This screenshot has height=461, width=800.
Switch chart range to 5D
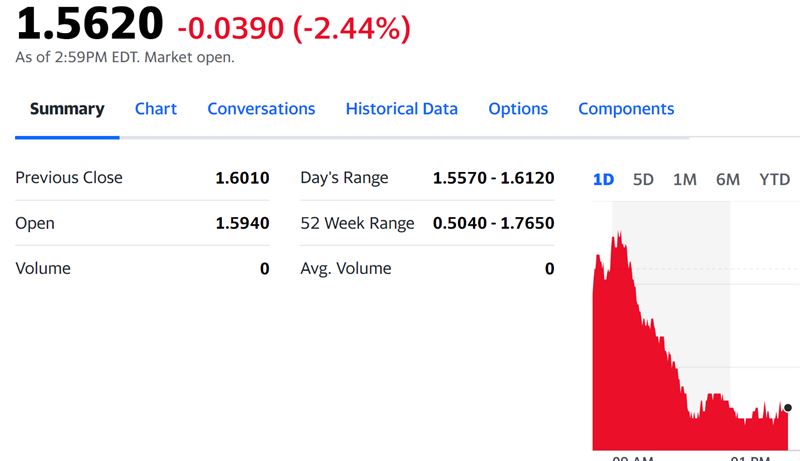click(x=643, y=180)
